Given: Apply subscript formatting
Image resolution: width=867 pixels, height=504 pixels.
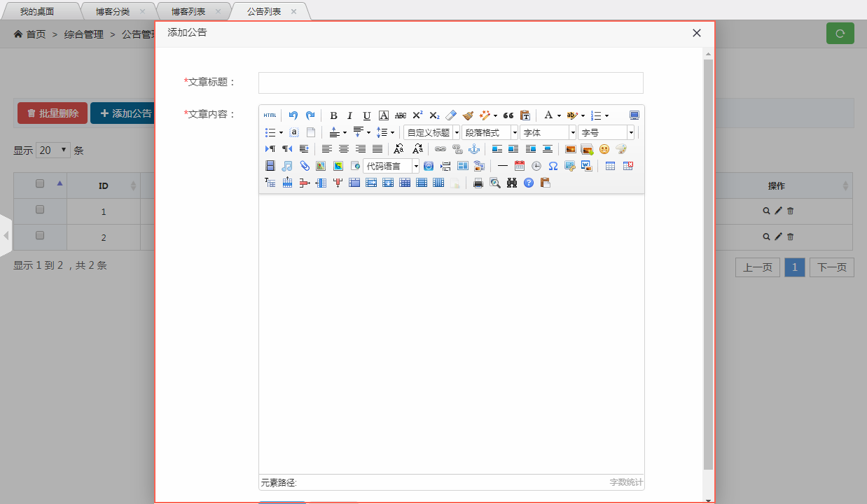Looking at the screenshot, I should coord(434,115).
